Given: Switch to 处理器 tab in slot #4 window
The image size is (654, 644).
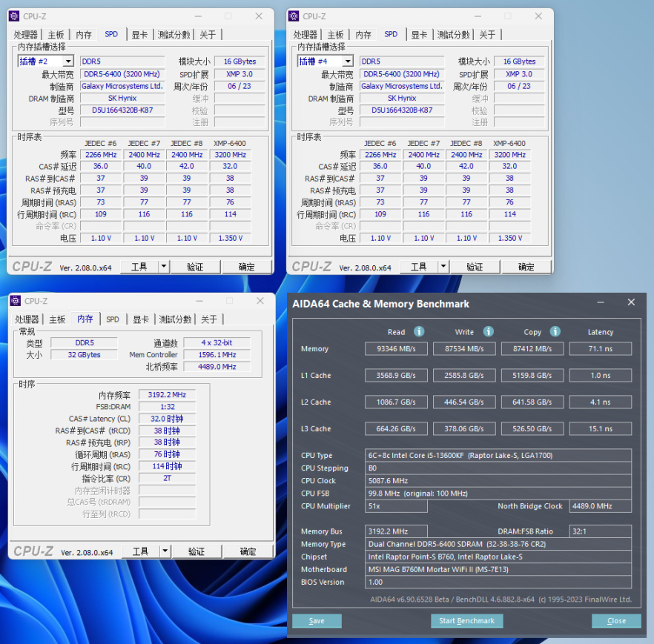Looking at the screenshot, I should [x=305, y=35].
